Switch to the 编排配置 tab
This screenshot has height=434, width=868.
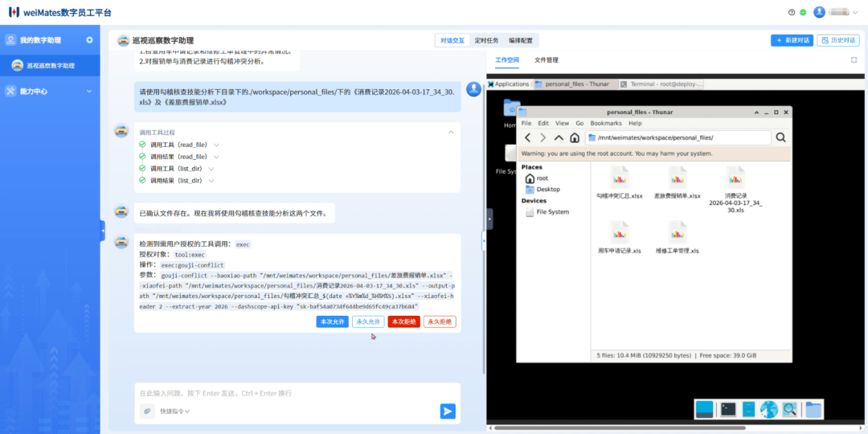520,40
